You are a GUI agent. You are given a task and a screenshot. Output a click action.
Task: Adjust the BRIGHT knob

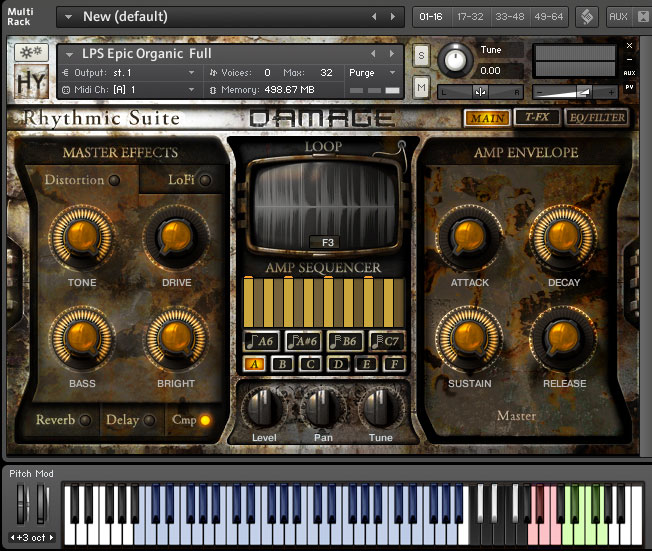point(176,339)
